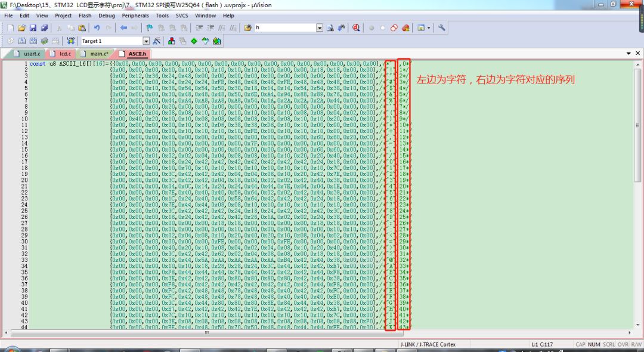The width and height of the screenshot is (644, 352).
Task: Navigate forwards with the right arrow icon
Action: pyautogui.click(x=135, y=28)
